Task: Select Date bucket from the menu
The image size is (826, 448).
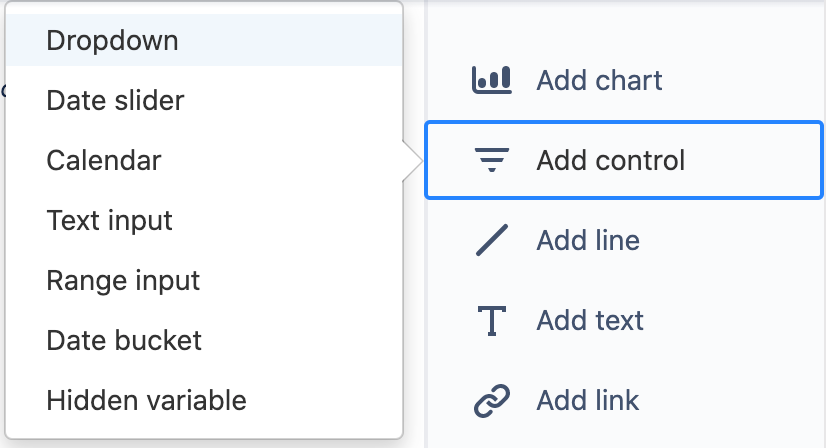Action: 124,340
